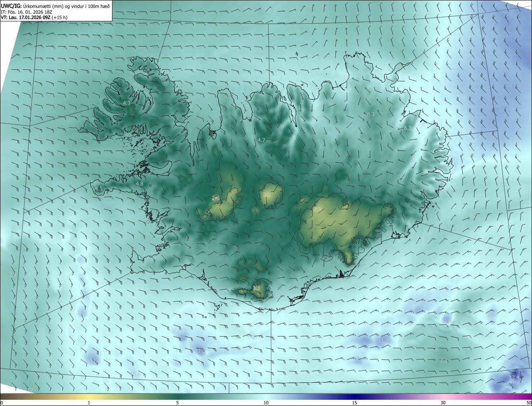532x406 pixels.
Task: Click the 1 tick on the color scale
Action: (x=89, y=403)
